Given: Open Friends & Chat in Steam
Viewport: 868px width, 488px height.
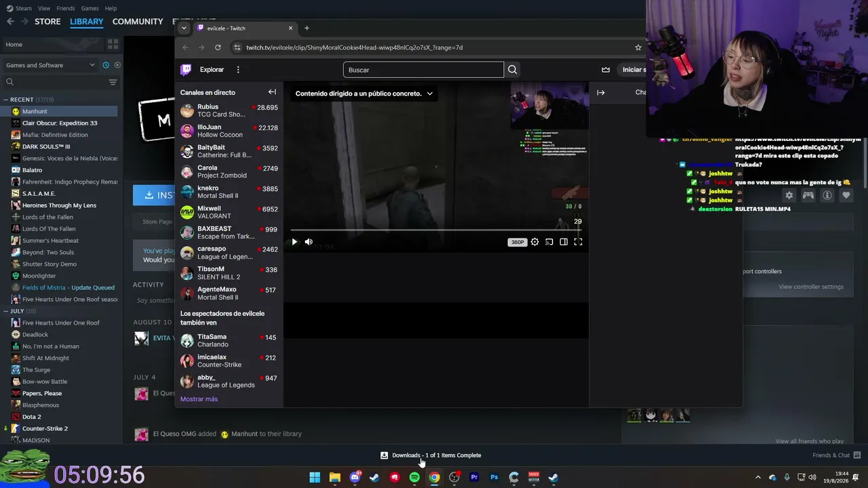Looking at the screenshot, I should tap(837, 455).
